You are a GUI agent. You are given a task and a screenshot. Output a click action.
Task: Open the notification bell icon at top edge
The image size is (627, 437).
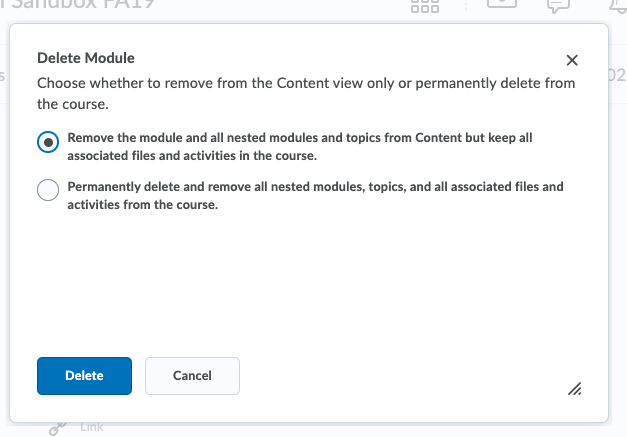pyautogui.click(x=618, y=6)
